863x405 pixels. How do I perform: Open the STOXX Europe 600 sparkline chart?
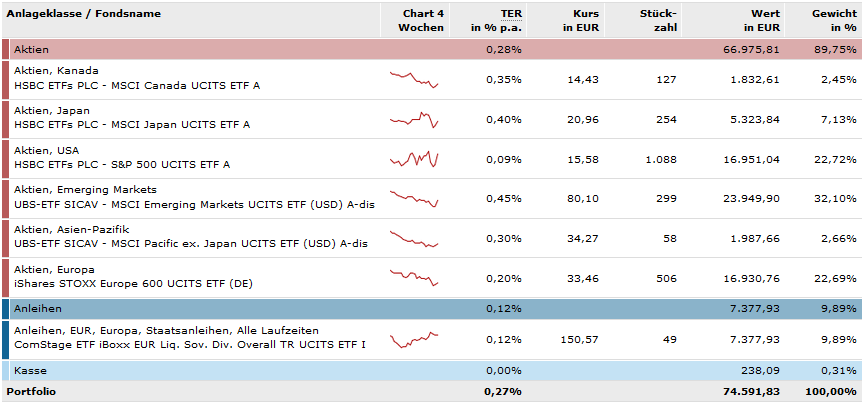pos(414,277)
